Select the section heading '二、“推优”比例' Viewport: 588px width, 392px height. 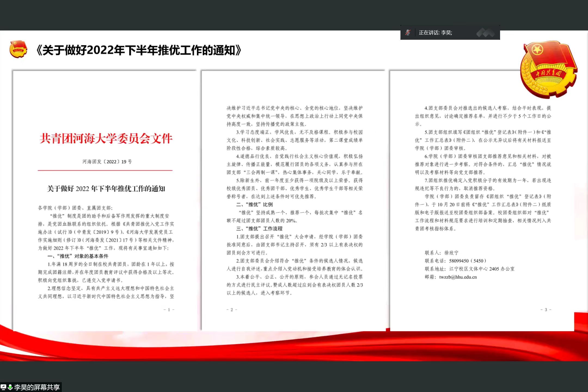tap(254, 204)
